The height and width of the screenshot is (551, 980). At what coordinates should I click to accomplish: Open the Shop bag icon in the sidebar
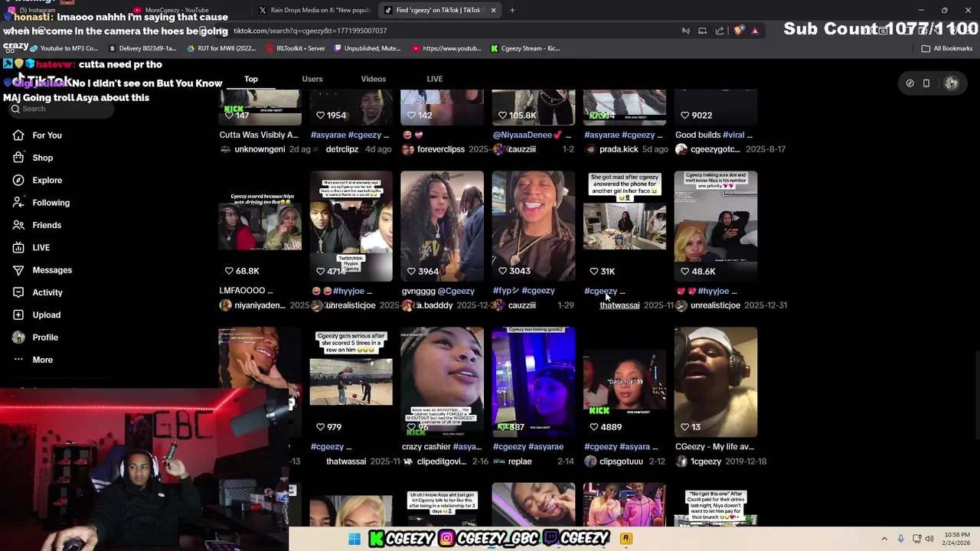pos(18,158)
